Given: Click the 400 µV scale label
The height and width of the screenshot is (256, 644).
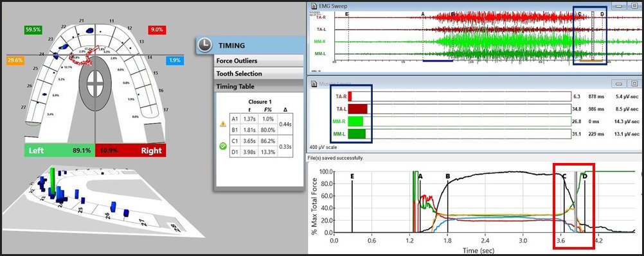Looking at the screenshot, I should (x=323, y=147).
